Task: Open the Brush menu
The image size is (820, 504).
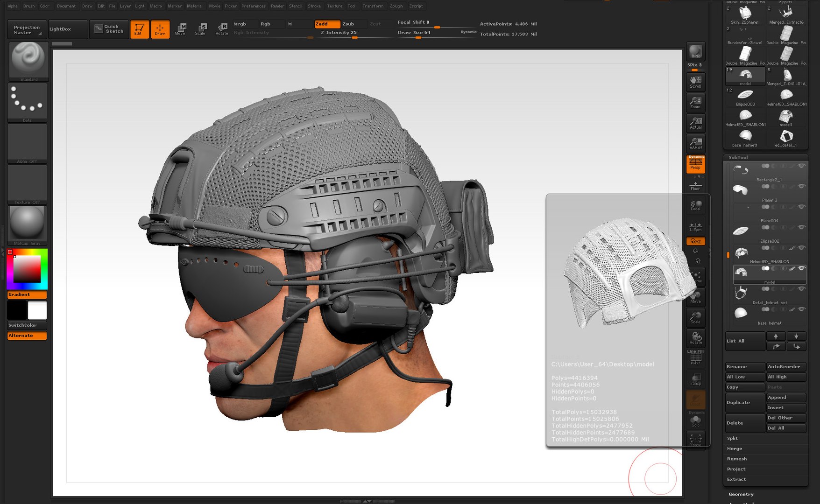Action: click(29, 6)
